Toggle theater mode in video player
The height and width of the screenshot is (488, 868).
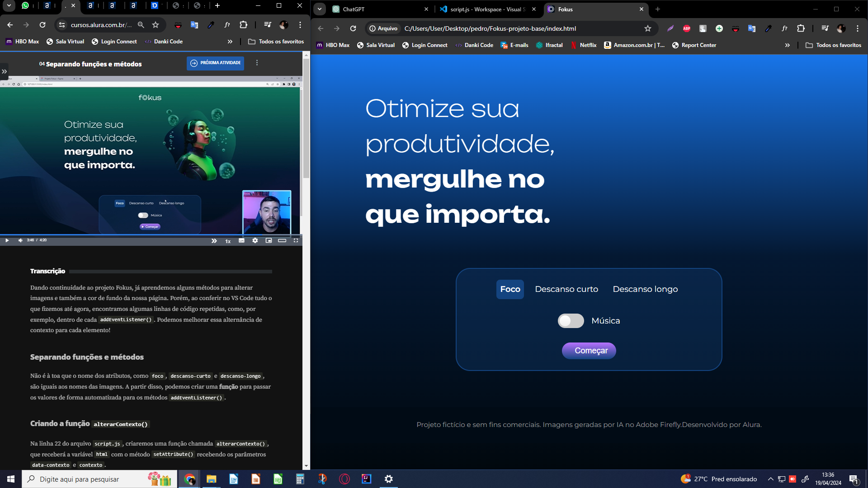[282, 240]
